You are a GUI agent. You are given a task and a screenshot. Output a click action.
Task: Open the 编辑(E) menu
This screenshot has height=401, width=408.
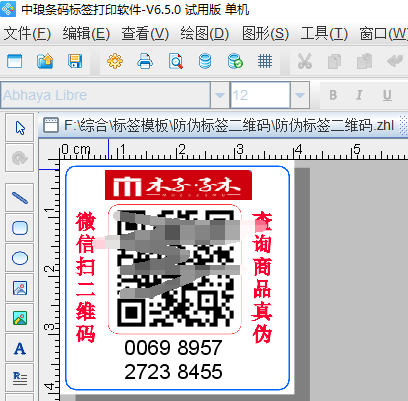click(x=86, y=34)
